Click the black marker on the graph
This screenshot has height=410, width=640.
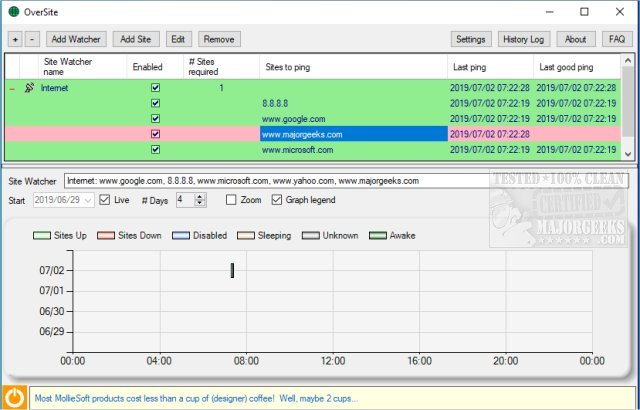coord(232,270)
